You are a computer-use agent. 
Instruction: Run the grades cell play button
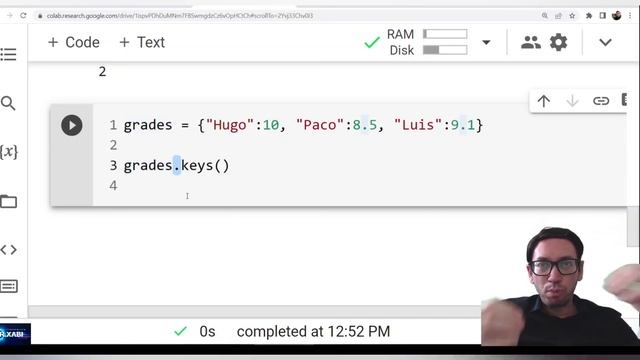pos(71,125)
